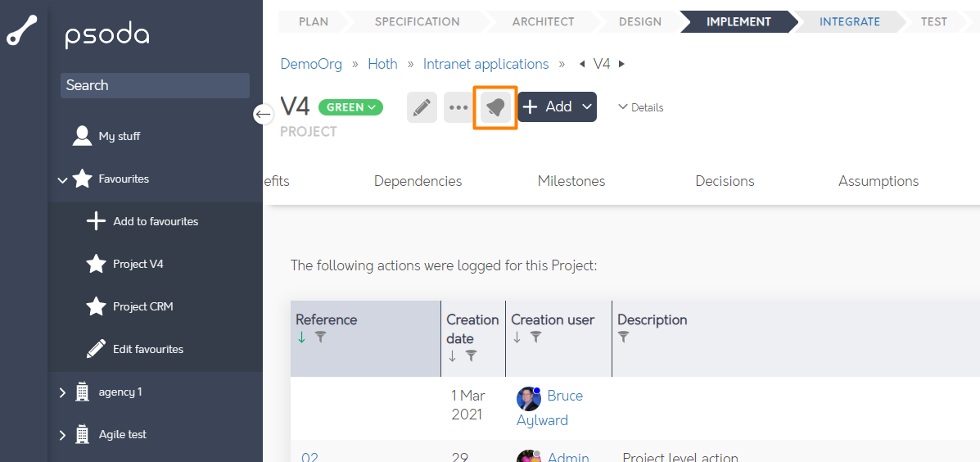980x462 pixels.
Task: Filter the Description column
Action: (x=623, y=337)
